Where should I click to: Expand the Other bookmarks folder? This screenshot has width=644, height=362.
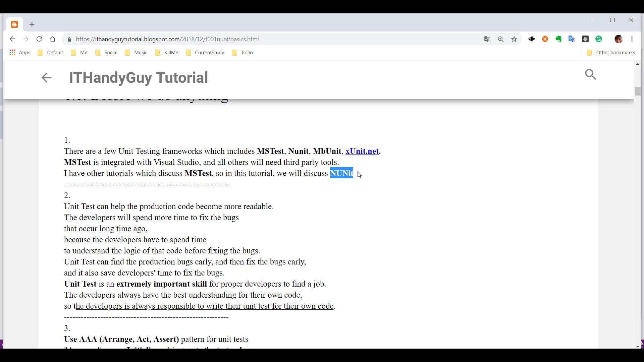(611, 53)
